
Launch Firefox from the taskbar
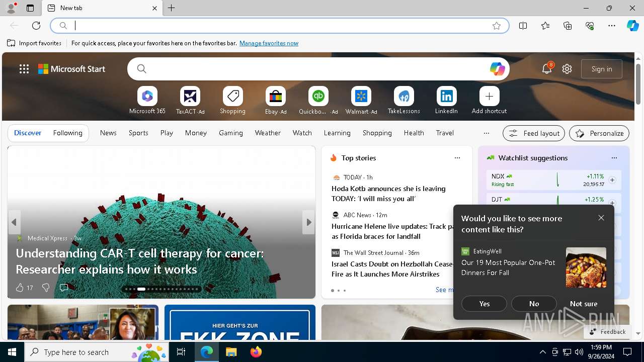[256, 352]
